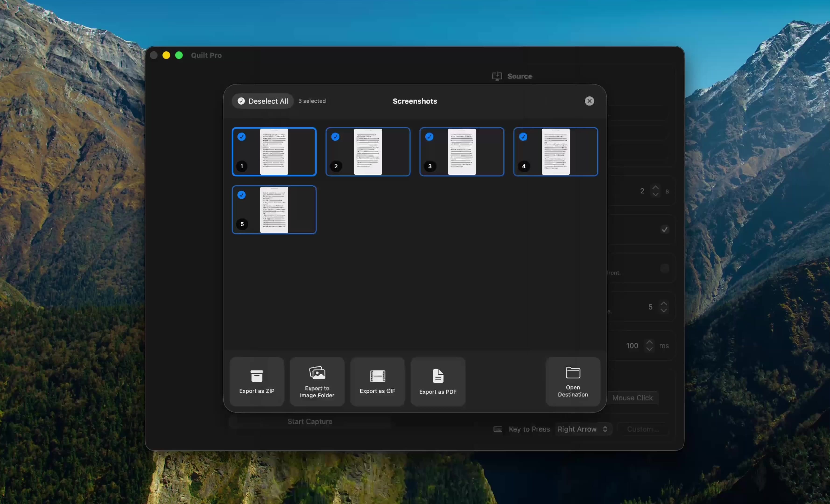The image size is (830, 504).
Task: Toggle the checkmark option in settings panel
Action: pos(664,230)
